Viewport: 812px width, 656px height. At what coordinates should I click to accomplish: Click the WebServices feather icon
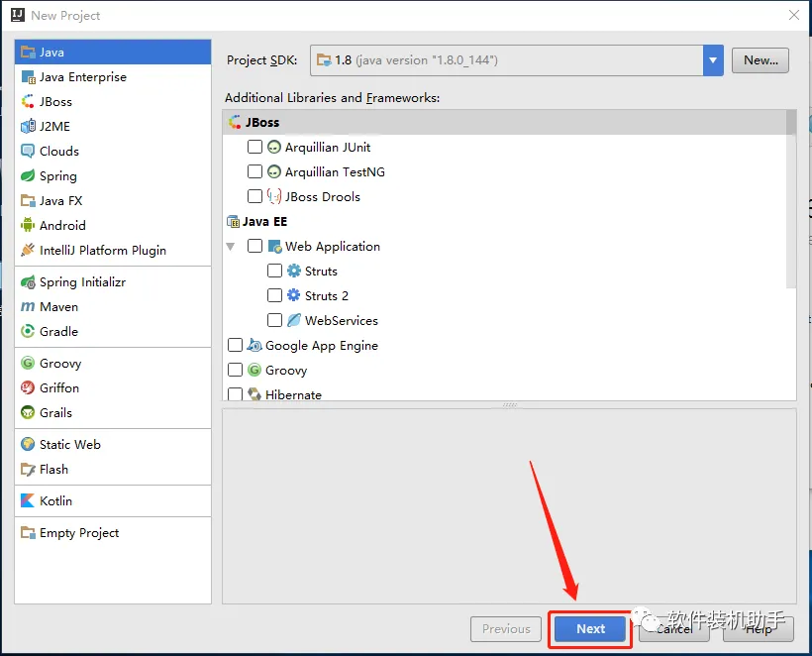294,320
